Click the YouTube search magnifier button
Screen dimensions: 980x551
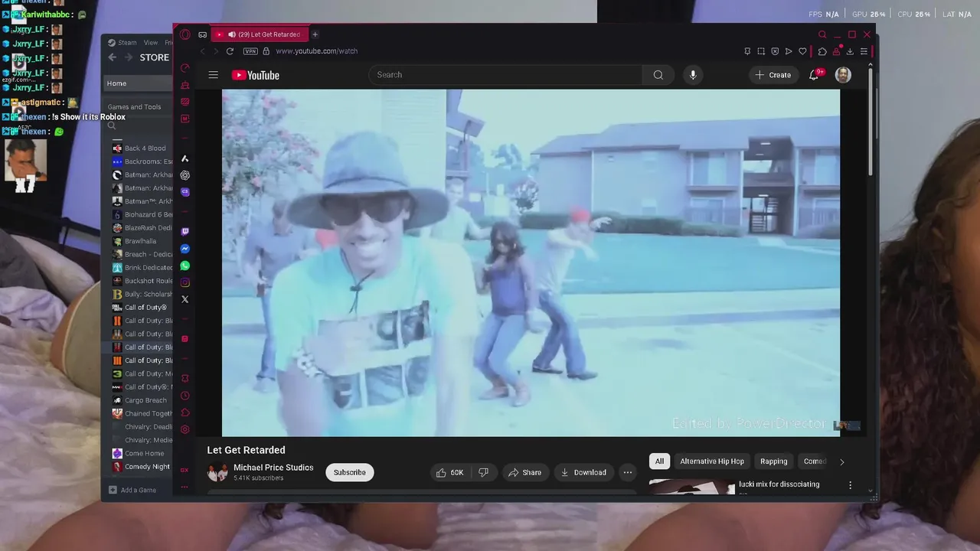(x=658, y=75)
